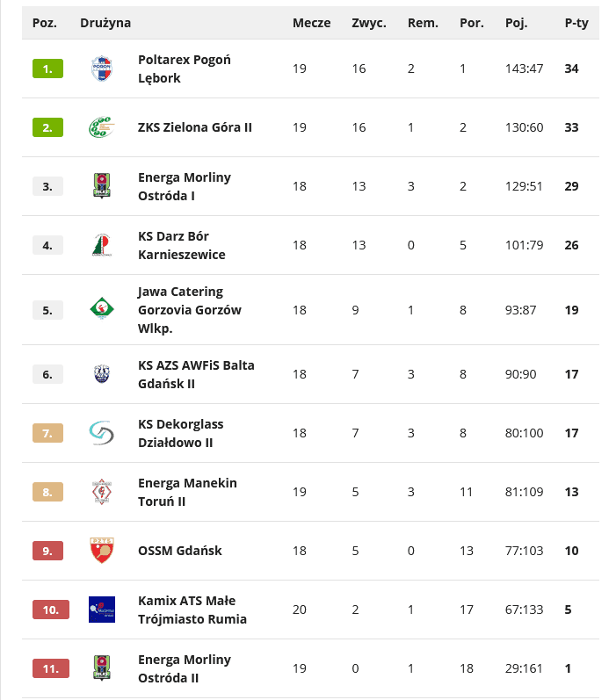Click the KS AZS AWFiS Balta logo

(102, 374)
